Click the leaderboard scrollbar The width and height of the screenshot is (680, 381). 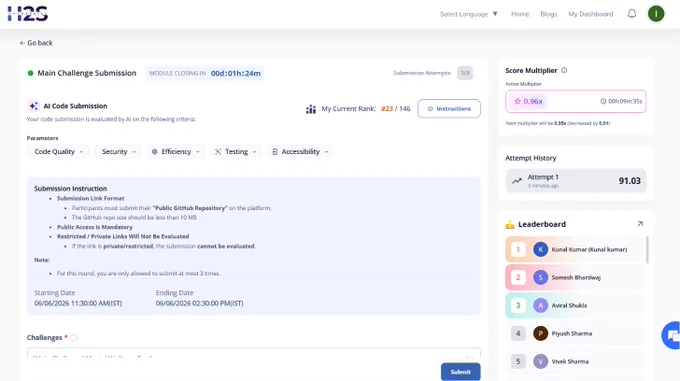[x=647, y=250]
